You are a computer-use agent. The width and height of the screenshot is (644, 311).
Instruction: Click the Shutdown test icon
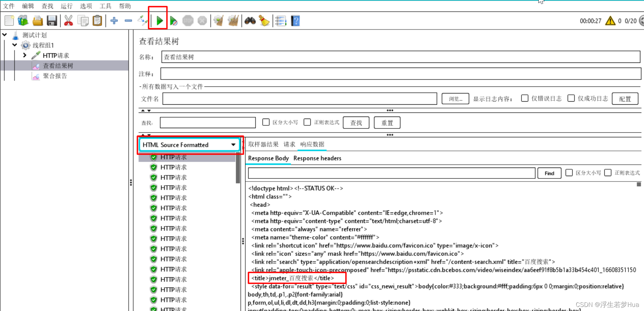click(x=202, y=21)
